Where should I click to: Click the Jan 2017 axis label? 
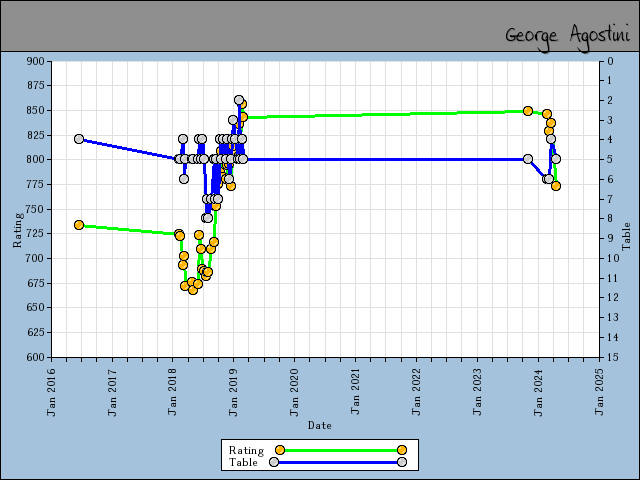112,392
